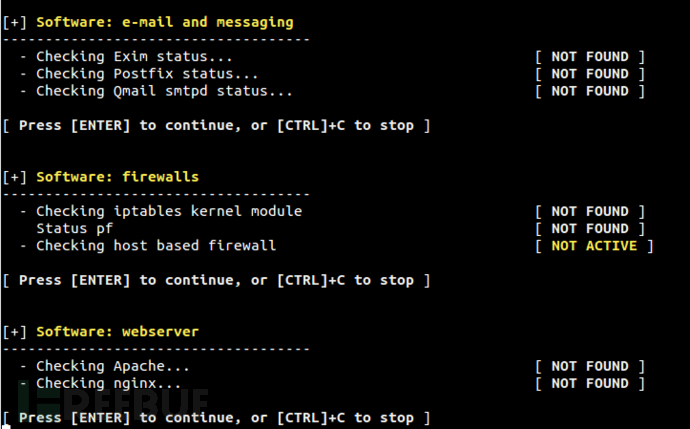Select "Checking iptables kernel module" line
This screenshot has height=429, width=690.
point(168,211)
